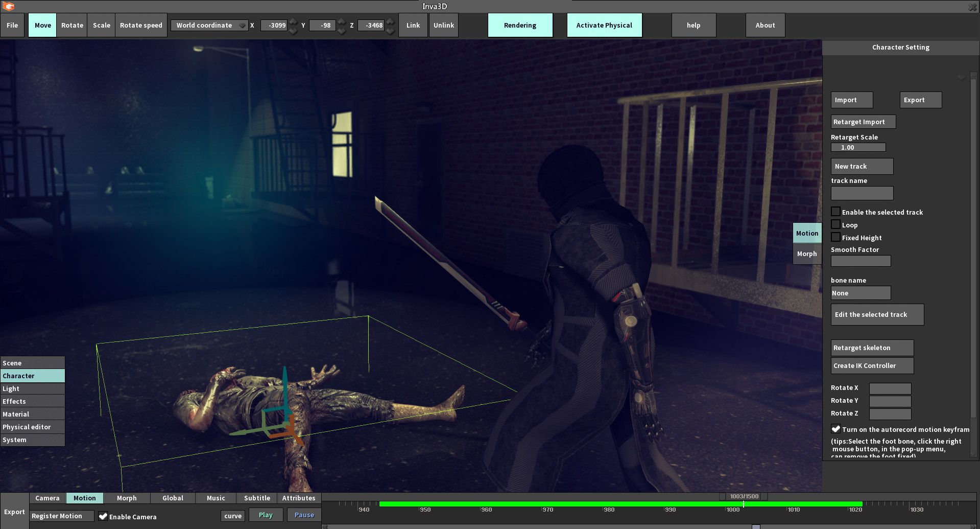Enable the selected track checkbox
Screen dimensions: 980x529
click(835, 211)
